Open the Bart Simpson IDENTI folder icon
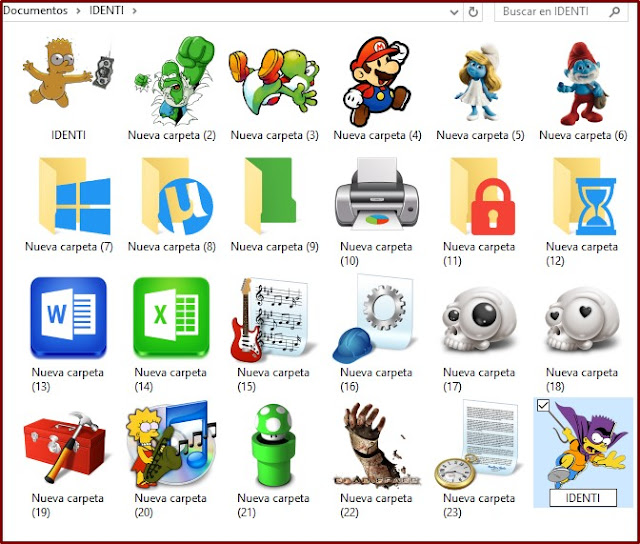Image resolution: width=640 pixels, height=544 pixels. click(68, 73)
